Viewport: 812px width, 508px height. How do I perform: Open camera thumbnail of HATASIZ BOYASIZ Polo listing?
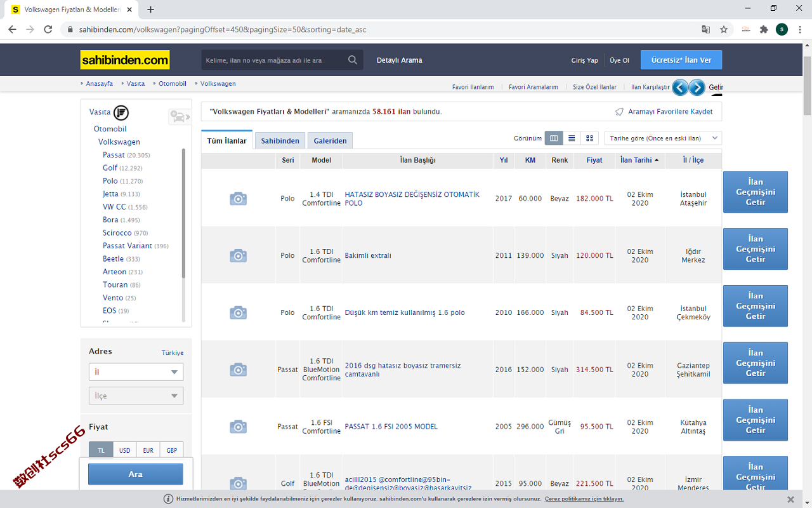pos(238,199)
